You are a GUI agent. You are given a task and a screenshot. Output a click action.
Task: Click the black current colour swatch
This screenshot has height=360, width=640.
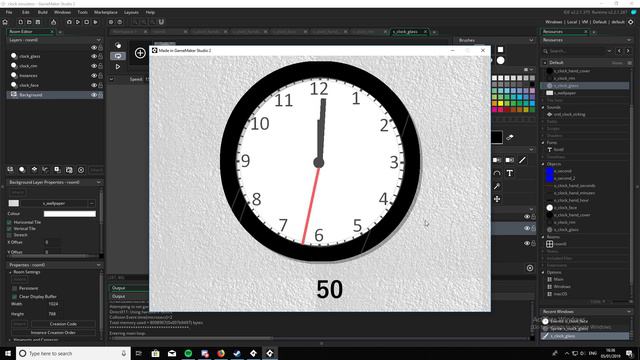point(496,138)
